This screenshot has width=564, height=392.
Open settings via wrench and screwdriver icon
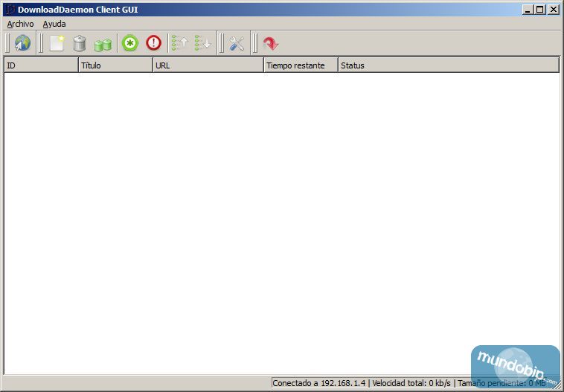[x=237, y=44]
